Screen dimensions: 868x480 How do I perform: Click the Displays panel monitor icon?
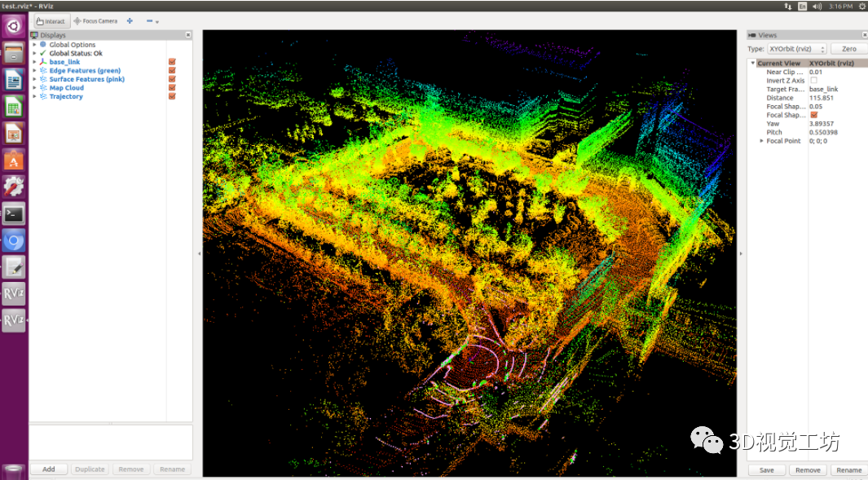coord(34,35)
